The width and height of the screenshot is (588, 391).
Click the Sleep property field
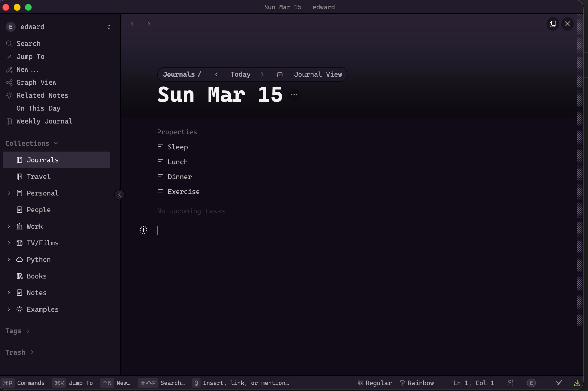click(177, 147)
